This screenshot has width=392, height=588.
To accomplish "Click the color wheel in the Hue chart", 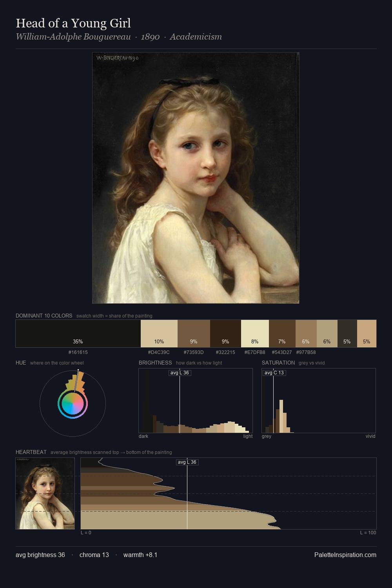I will 73,403.
